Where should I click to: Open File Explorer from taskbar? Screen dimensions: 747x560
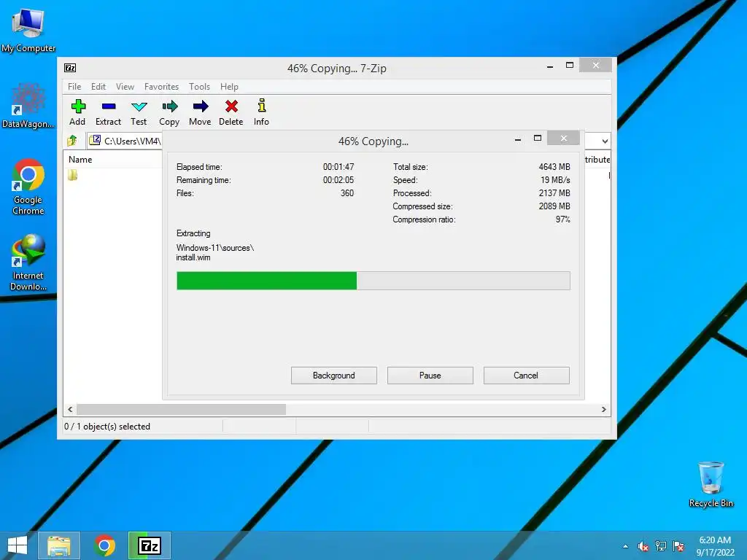[59, 545]
